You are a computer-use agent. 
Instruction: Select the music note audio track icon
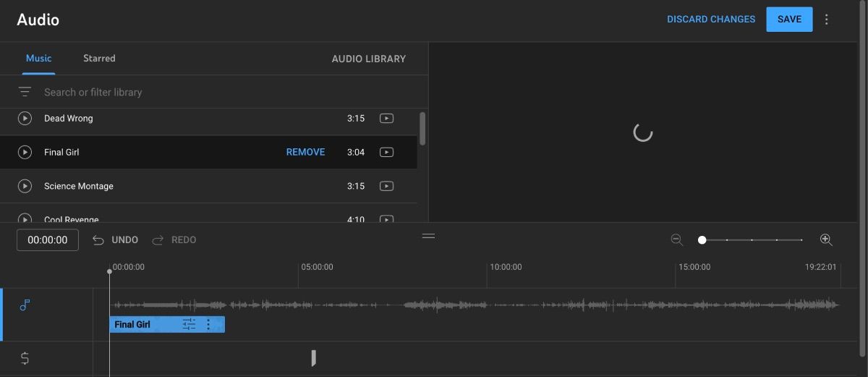tap(25, 305)
